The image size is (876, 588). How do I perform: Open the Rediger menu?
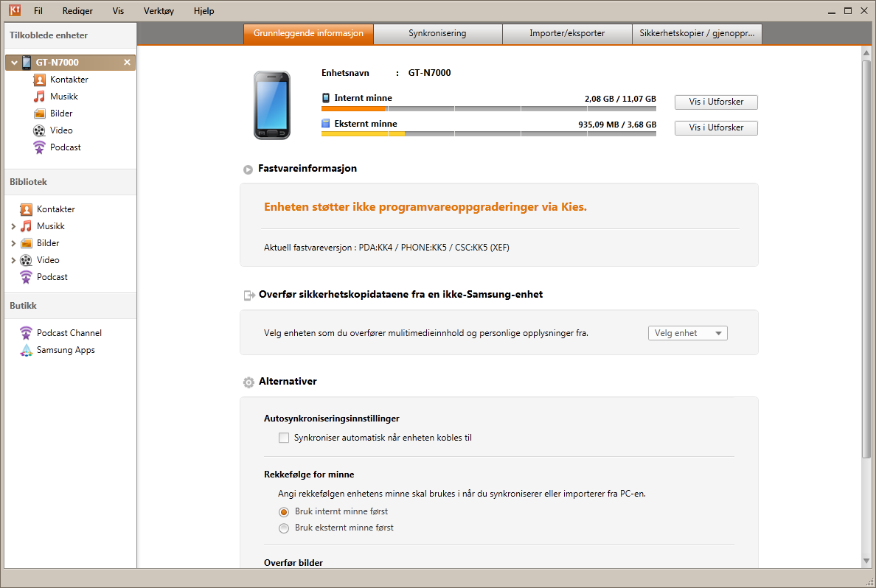point(77,10)
